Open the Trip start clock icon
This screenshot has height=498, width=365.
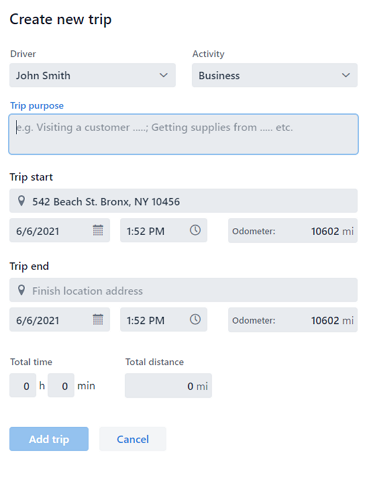tap(195, 230)
